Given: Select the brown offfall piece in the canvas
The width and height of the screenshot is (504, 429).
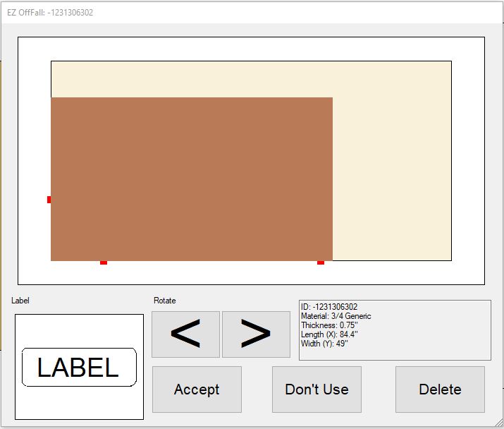Looking at the screenshot, I should (191, 179).
